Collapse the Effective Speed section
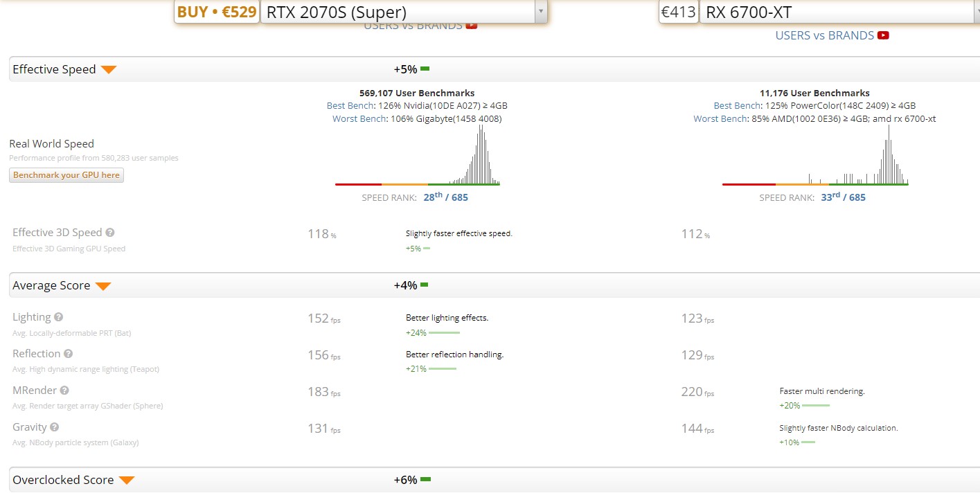Image resolution: width=980 pixels, height=502 pixels. click(x=109, y=69)
